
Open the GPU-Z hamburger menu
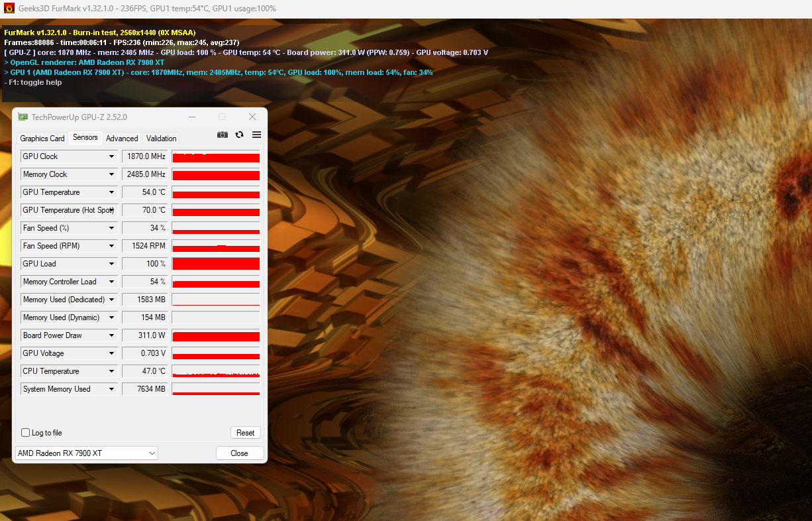pos(256,135)
